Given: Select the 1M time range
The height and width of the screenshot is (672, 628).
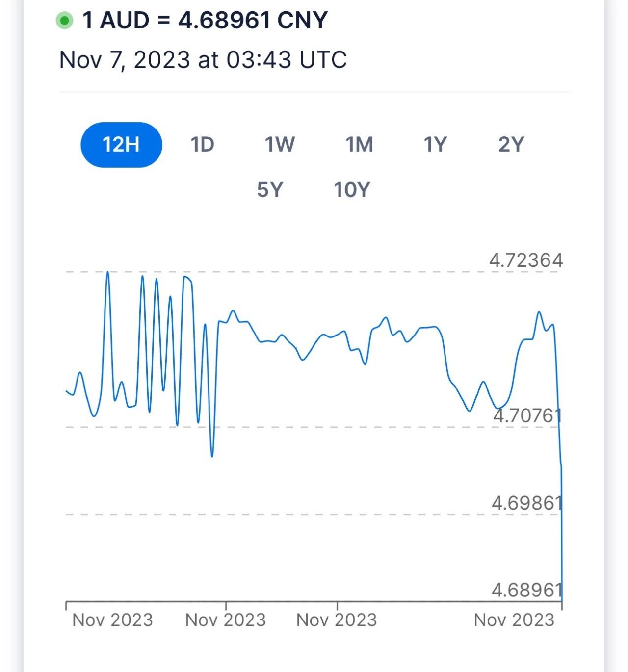Looking at the screenshot, I should [x=359, y=145].
